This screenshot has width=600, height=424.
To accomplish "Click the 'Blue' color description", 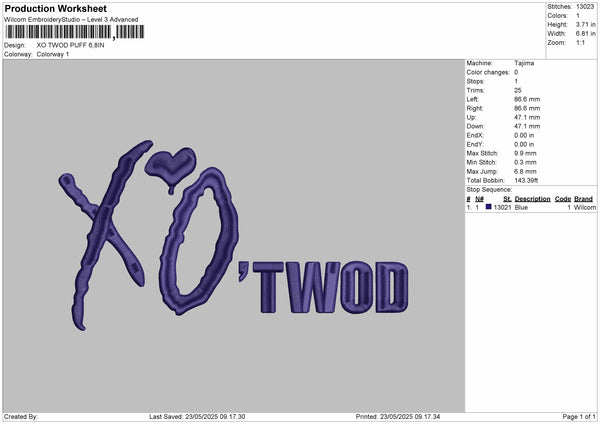I will click(521, 207).
